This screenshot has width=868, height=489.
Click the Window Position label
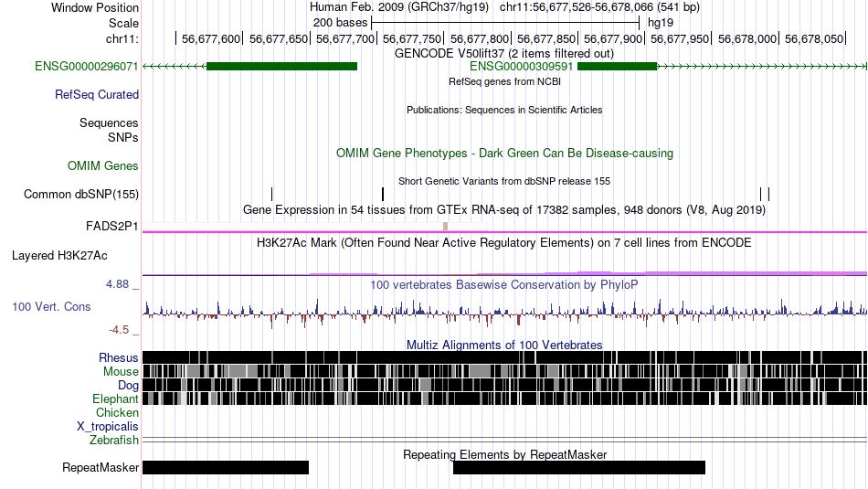[x=95, y=7]
